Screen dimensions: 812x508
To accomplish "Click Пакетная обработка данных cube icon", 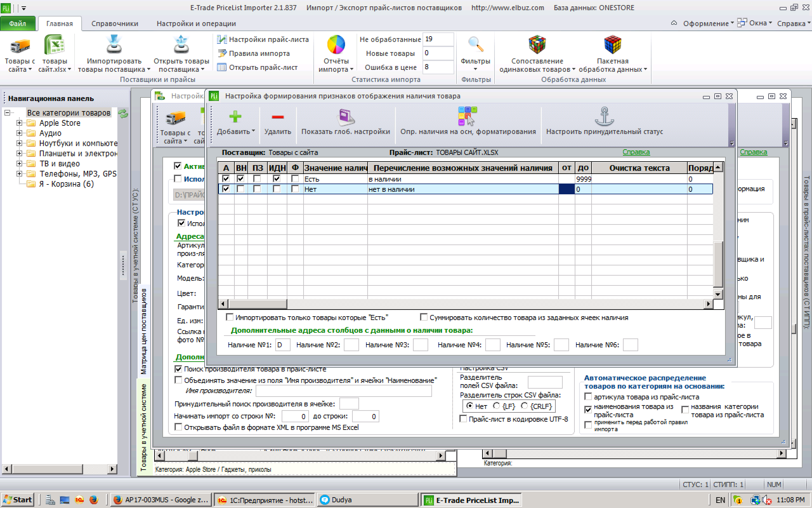I will point(613,44).
